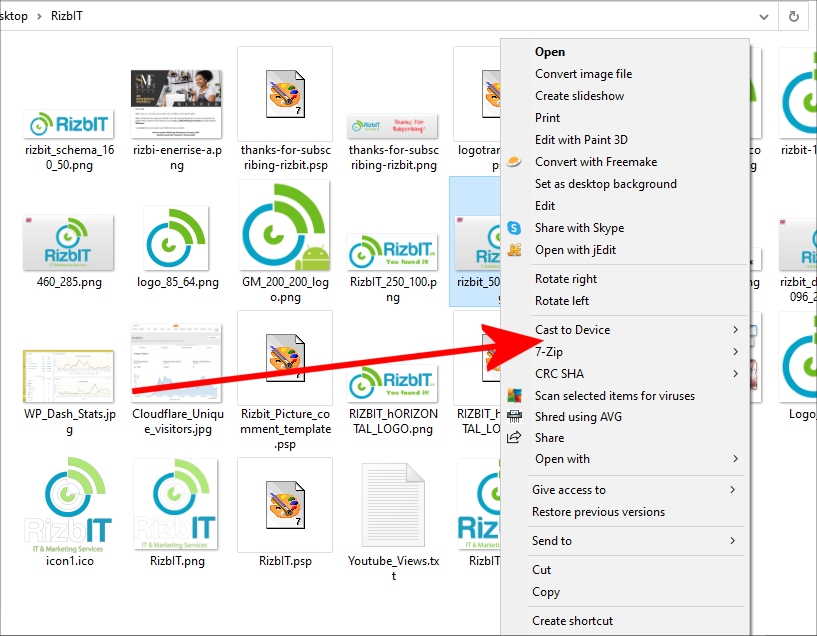Launch Convert with Freemake
Image resolution: width=817 pixels, height=636 pixels.
tap(589, 161)
